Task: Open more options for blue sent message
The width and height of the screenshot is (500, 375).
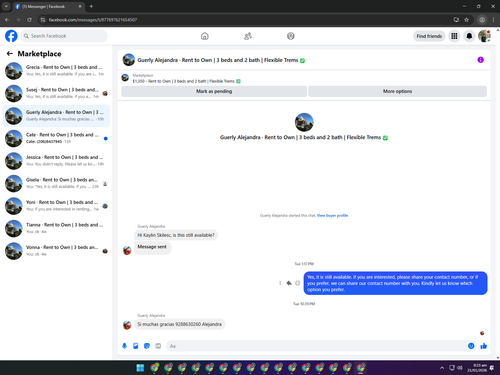Action: [x=280, y=283]
